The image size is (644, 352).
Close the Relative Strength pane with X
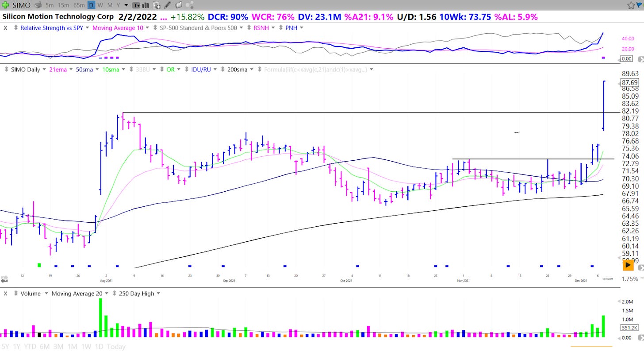(x=5, y=28)
